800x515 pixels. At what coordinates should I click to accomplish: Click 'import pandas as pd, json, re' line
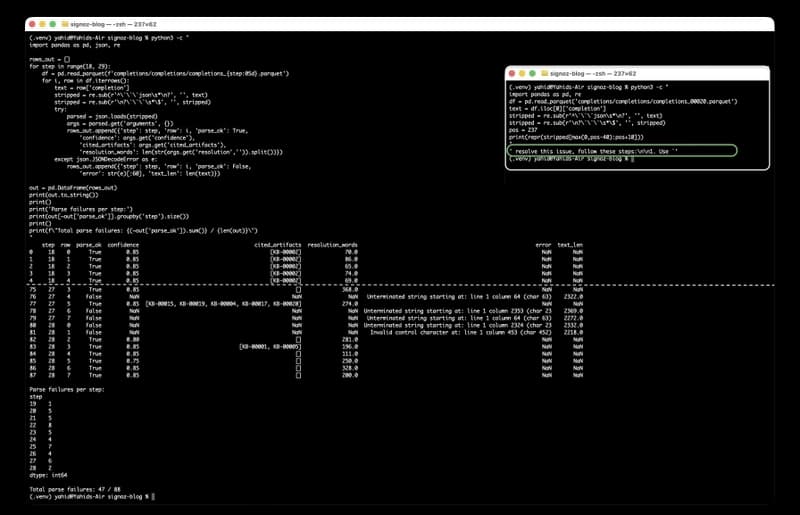75,45
